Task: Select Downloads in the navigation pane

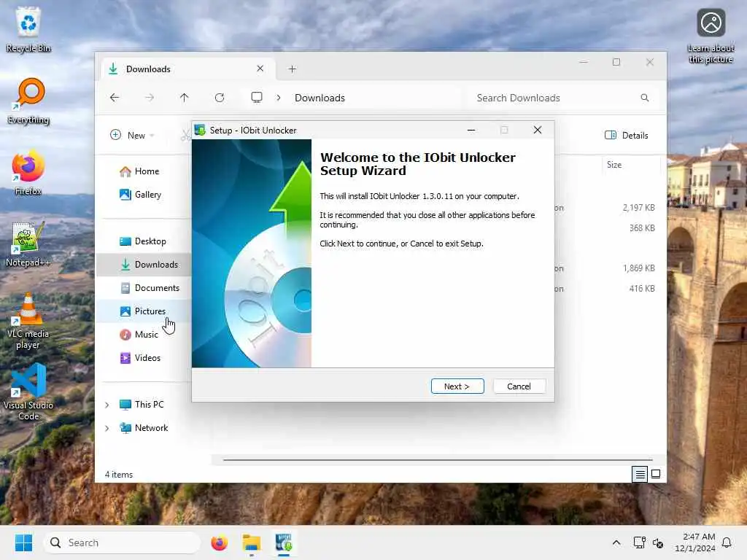Action: (144, 264)
